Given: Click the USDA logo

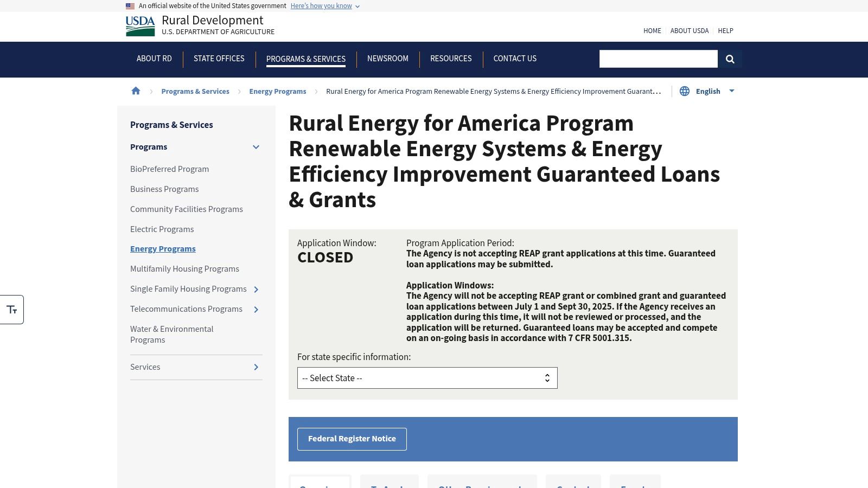Looking at the screenshot, I should (140, 26).
